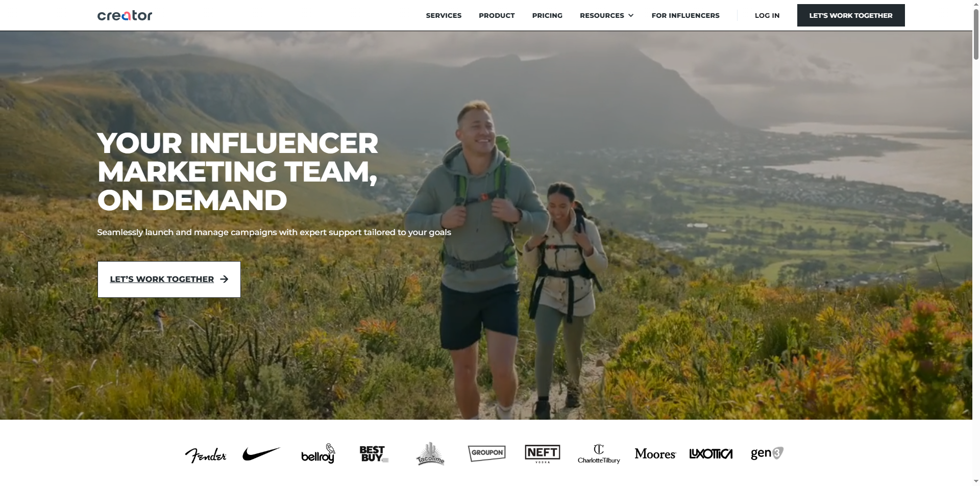Click the Best Buy logo
Screen dimensions: 980x486
[374, 453]
